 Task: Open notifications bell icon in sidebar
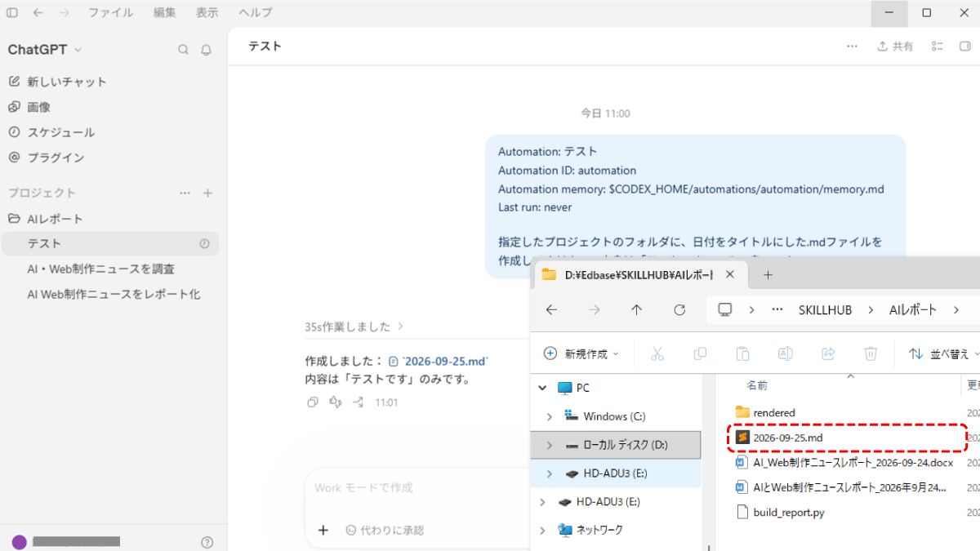206,50
